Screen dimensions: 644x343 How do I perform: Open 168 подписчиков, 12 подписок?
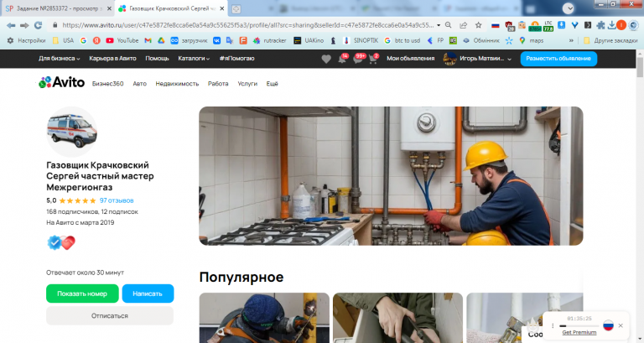click(x=92, y=211)
